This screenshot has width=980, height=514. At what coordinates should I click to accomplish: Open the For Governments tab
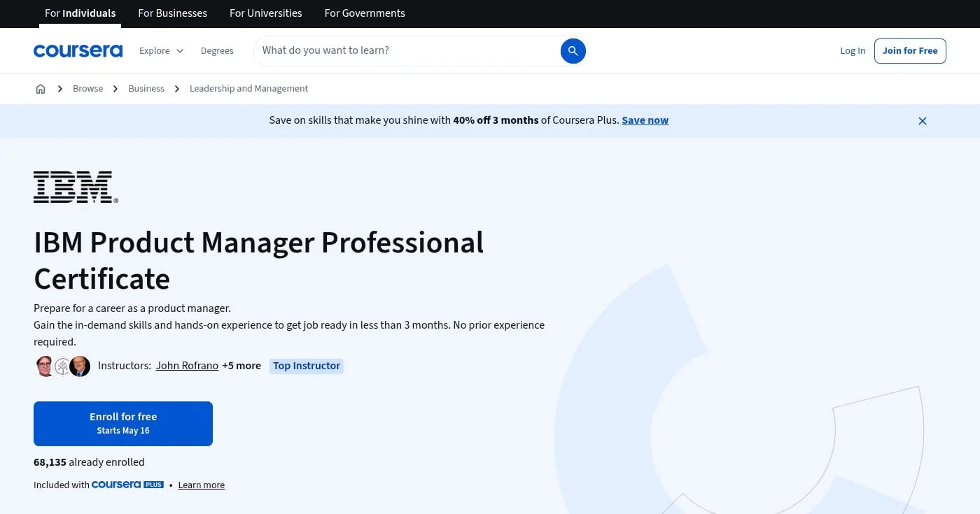[365, 13]
